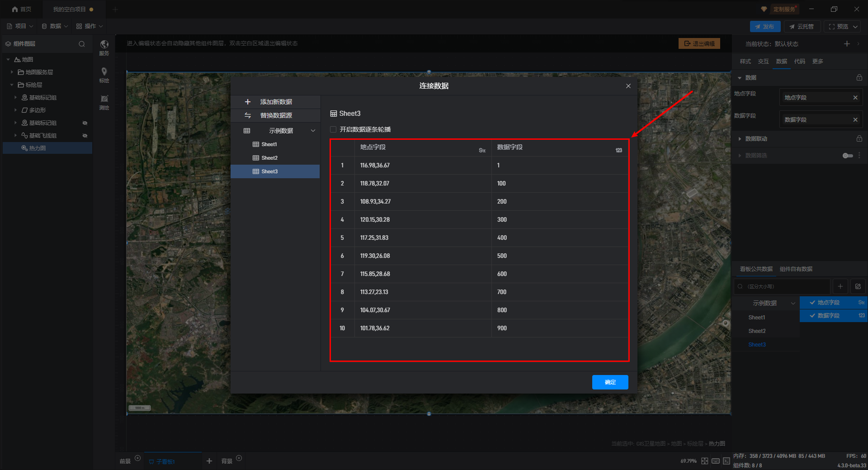Toggle lock on 数据 section
The image size is (868, 470).
pyautogui.click(x=859, y=78)
